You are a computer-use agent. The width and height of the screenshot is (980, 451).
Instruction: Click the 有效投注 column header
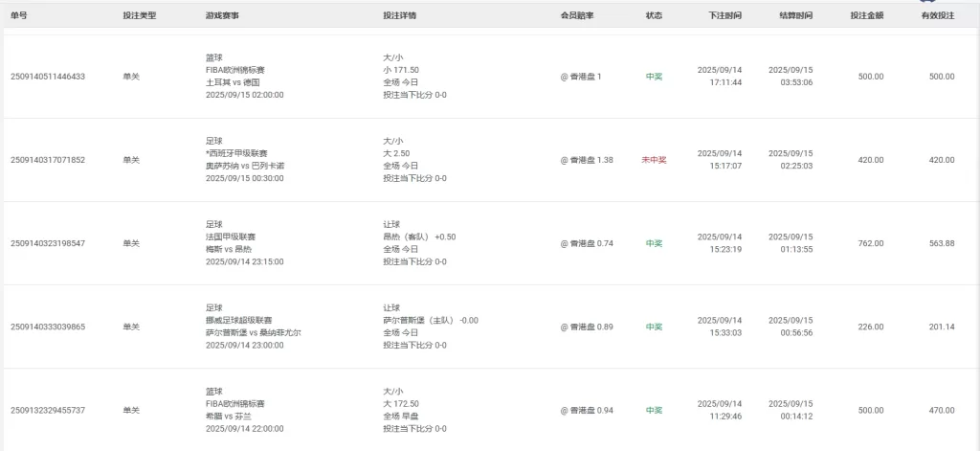click(x=937, y=15)
